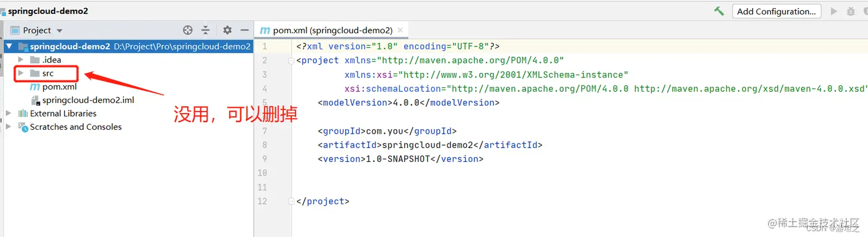Expand External Libraries node

pos(9,113)
